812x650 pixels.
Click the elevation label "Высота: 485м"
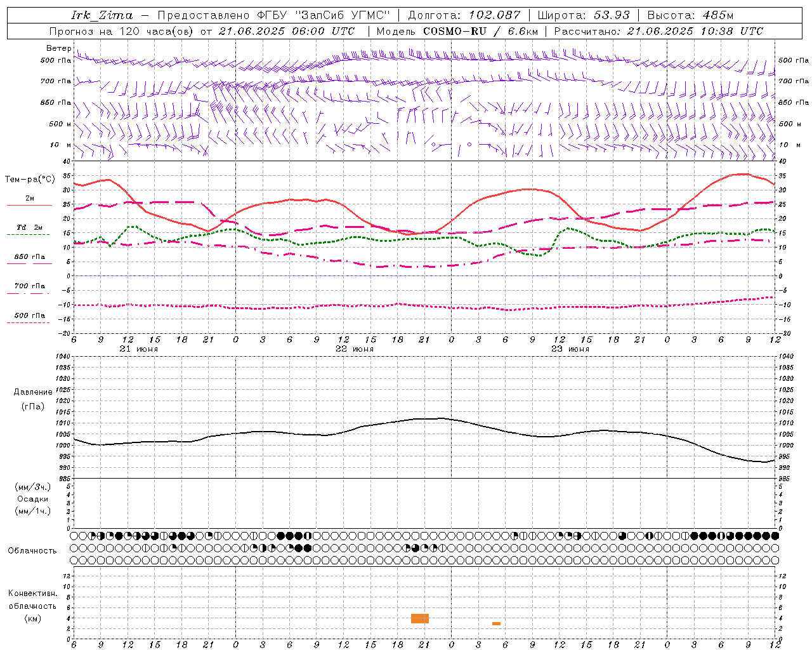tap(690, 15)
